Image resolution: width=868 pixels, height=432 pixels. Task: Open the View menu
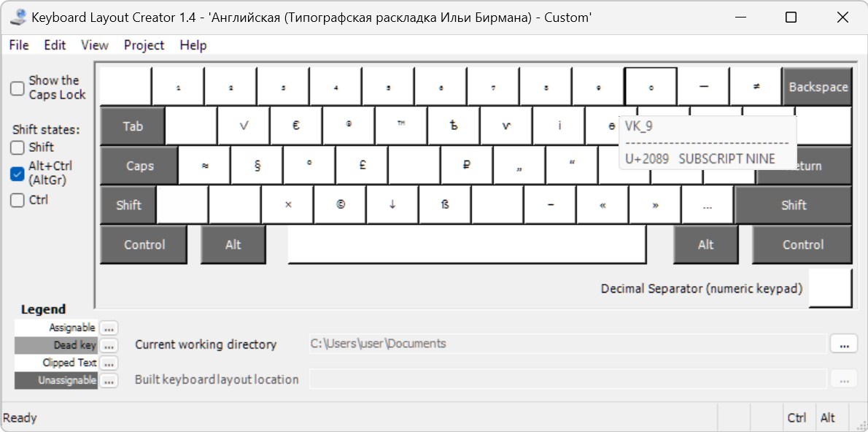95,45
